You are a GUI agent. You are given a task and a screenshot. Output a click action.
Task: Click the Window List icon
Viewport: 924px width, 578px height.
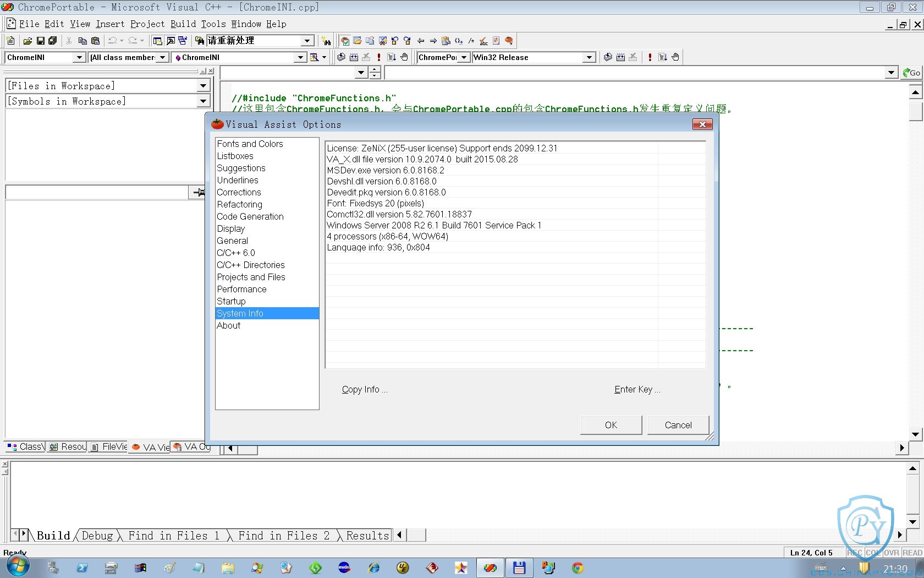click(183, 41)
